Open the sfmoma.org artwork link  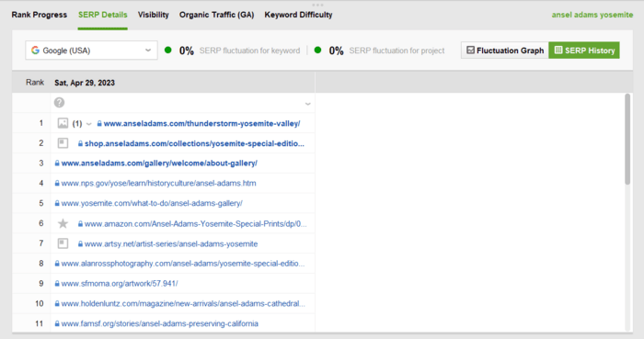click(120, 284)
